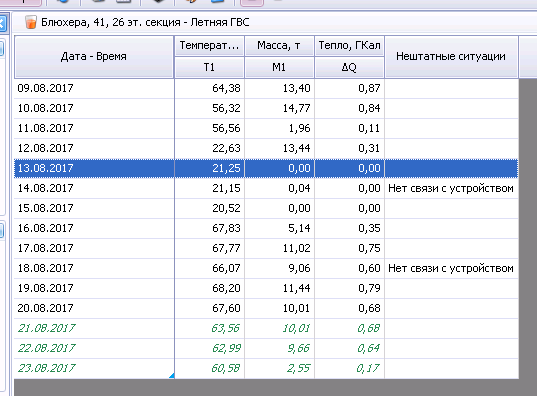This screenshot has width=537, height=396.
Task: Select the row dated 16.08.2017
Action: click(266, 228)
